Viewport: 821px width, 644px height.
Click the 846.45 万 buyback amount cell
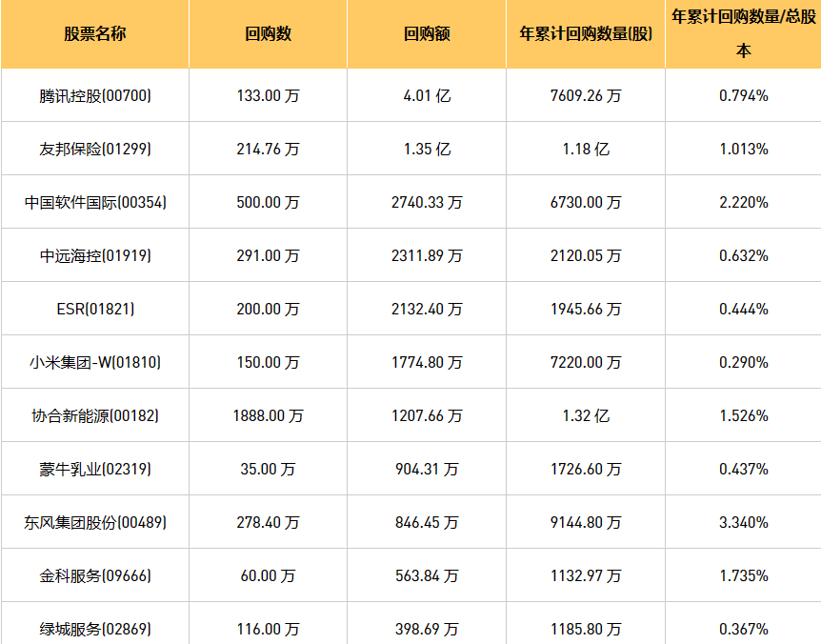[x=427, y=522]
